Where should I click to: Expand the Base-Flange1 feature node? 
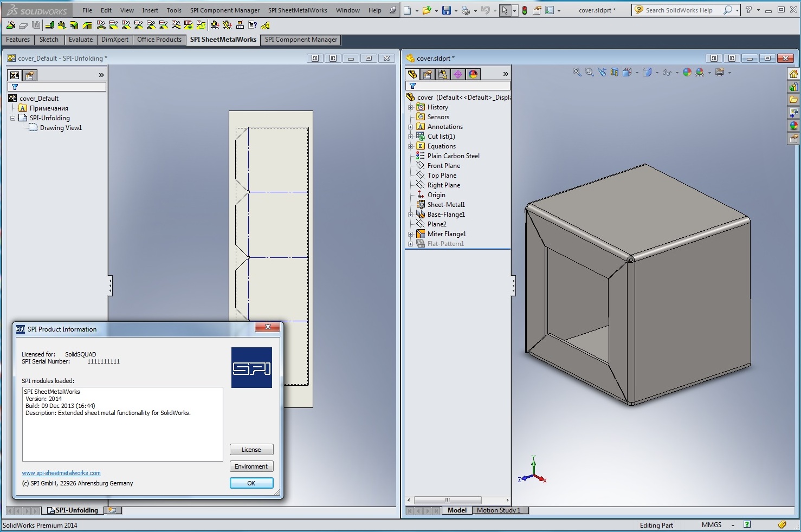click(410, 215)
